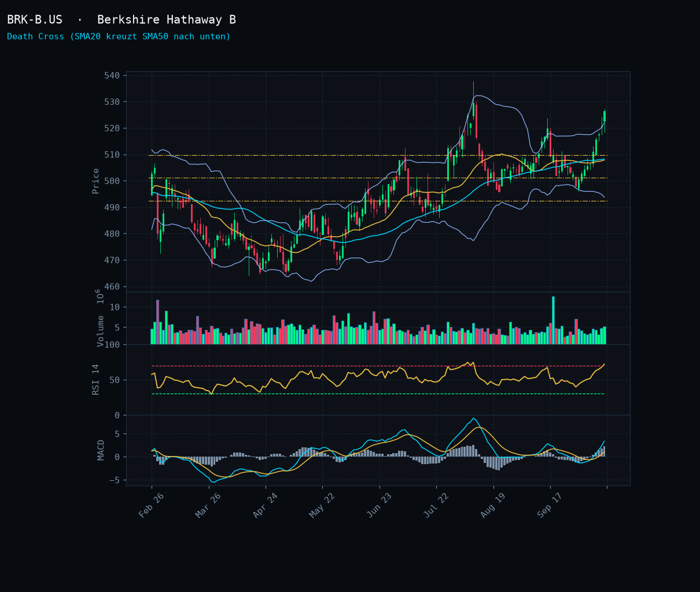Click the 520 price tick label

pyautogui.click(x=113, y=128)
